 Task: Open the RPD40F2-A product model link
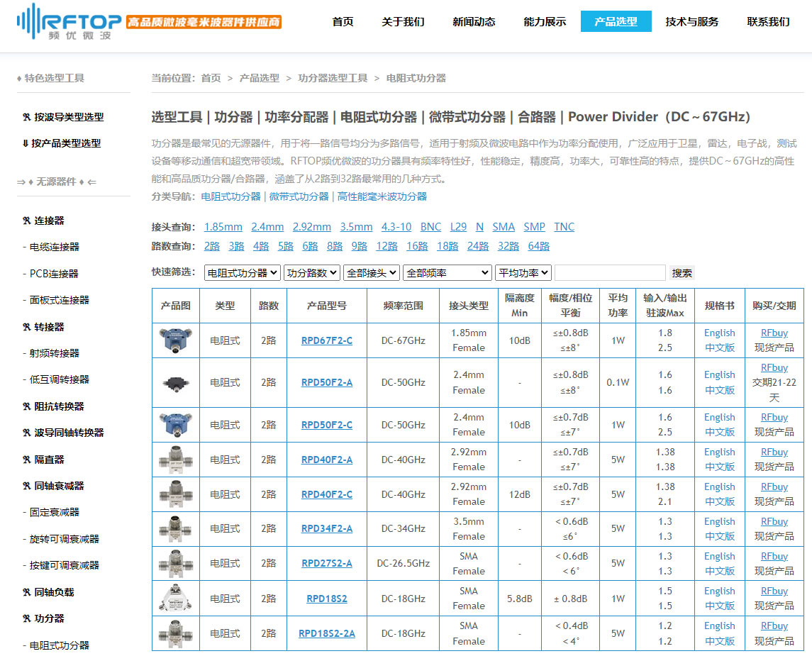[326, 460]
